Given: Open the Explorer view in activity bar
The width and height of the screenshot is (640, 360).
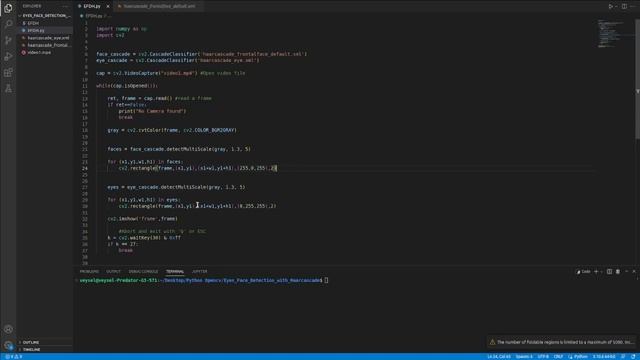Looking at the screenshot, I should pyautogui.click(x=8, y=8).
